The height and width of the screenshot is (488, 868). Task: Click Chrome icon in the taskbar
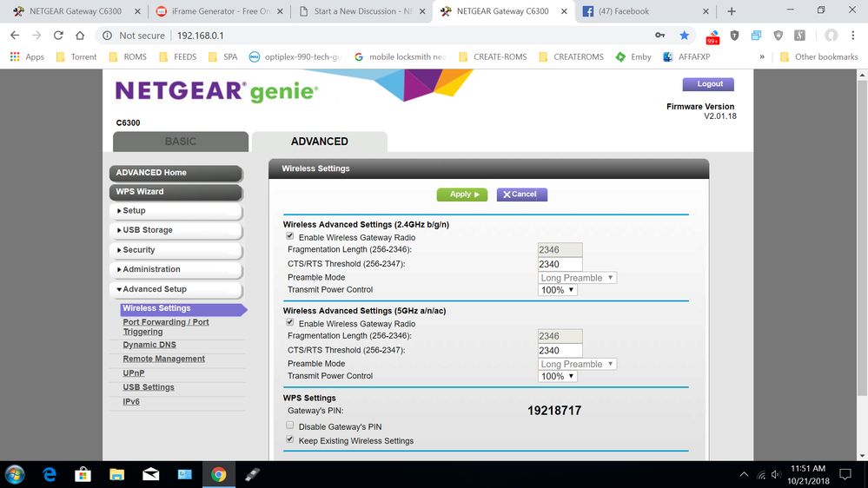(219, 475)
